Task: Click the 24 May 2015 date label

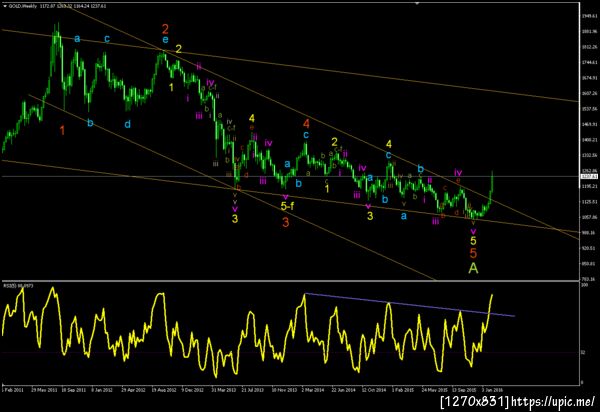Action: click(435, 390)
